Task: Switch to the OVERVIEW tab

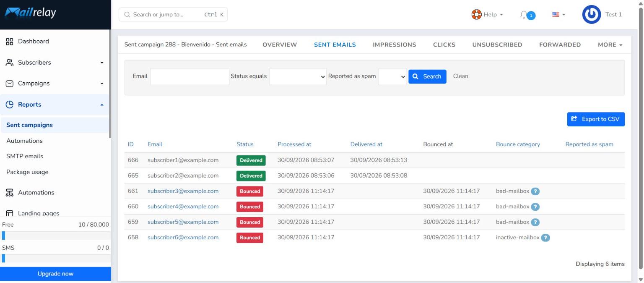Action: tap(280, 45)
